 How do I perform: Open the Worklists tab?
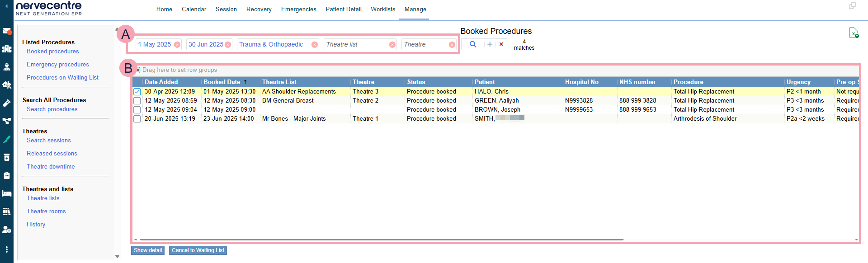(383, 9)
